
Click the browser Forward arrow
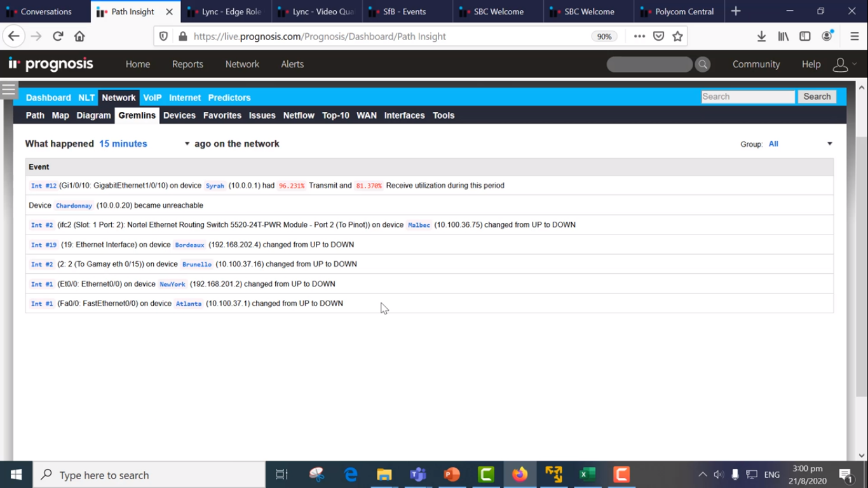pos(36,36)
